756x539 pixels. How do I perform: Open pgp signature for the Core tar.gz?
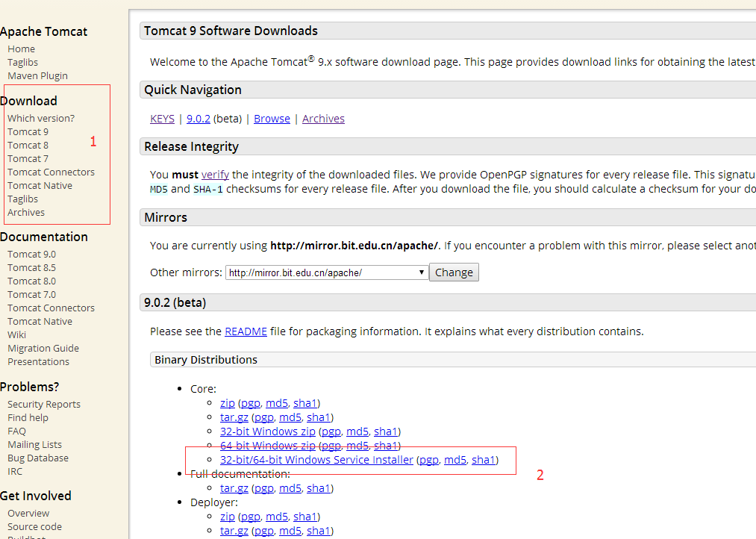pyautogui.click(x=263, y=417)
